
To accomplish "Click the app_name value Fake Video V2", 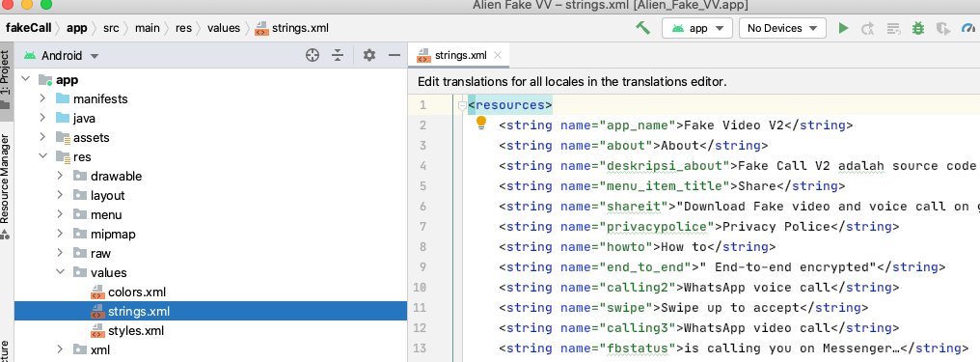I will 734,125.
